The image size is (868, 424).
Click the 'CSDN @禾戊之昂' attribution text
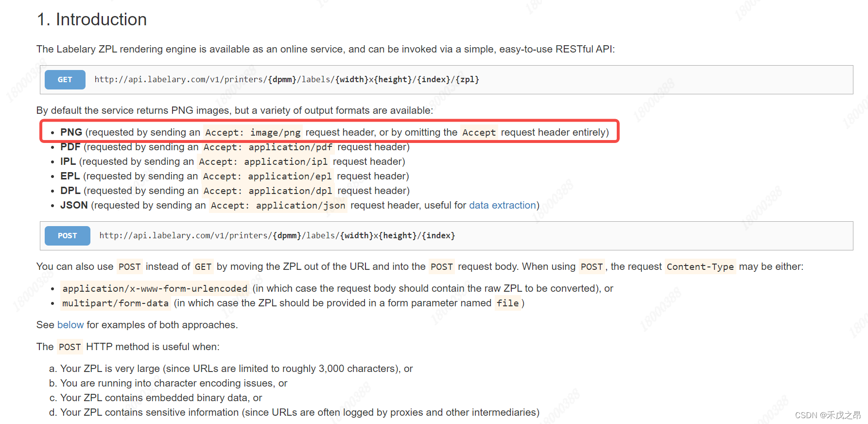[828, 415]
